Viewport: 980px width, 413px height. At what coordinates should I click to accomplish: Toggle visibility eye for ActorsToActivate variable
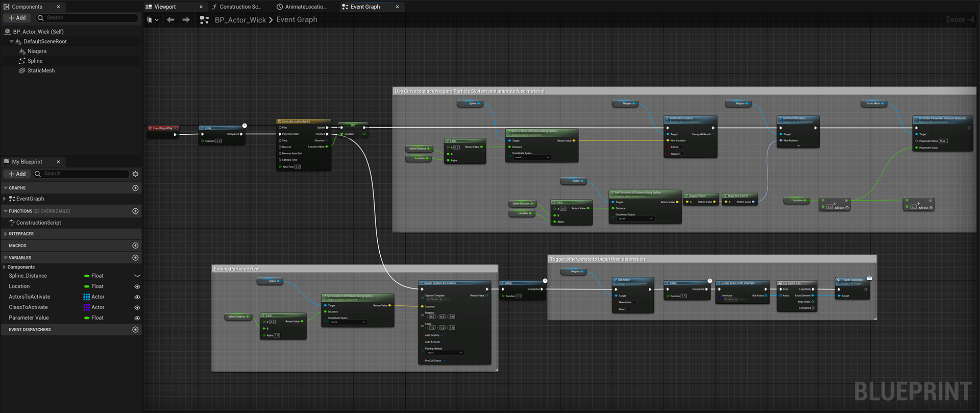pyautogui.click(x=137, y=297)
